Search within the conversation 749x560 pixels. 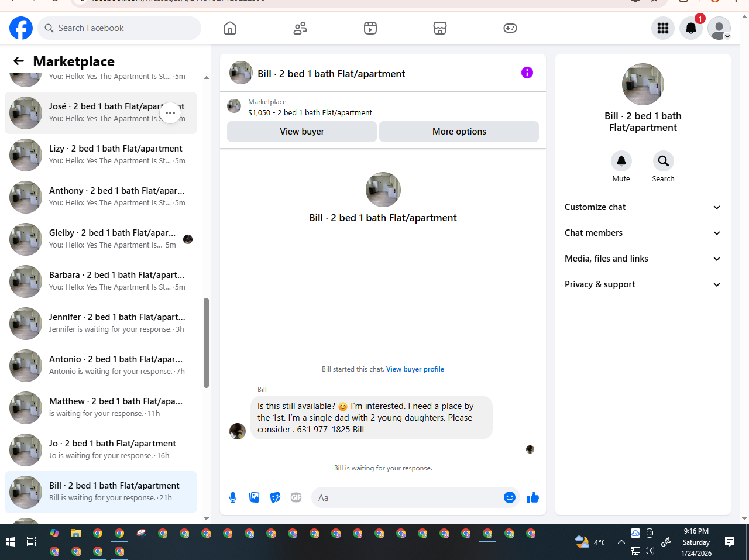[664, 161]
